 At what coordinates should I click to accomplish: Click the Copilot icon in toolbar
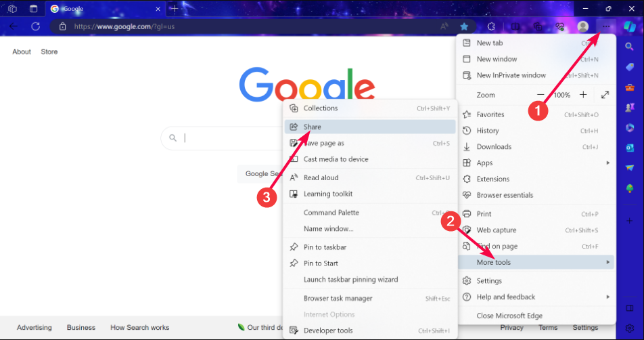629,26
